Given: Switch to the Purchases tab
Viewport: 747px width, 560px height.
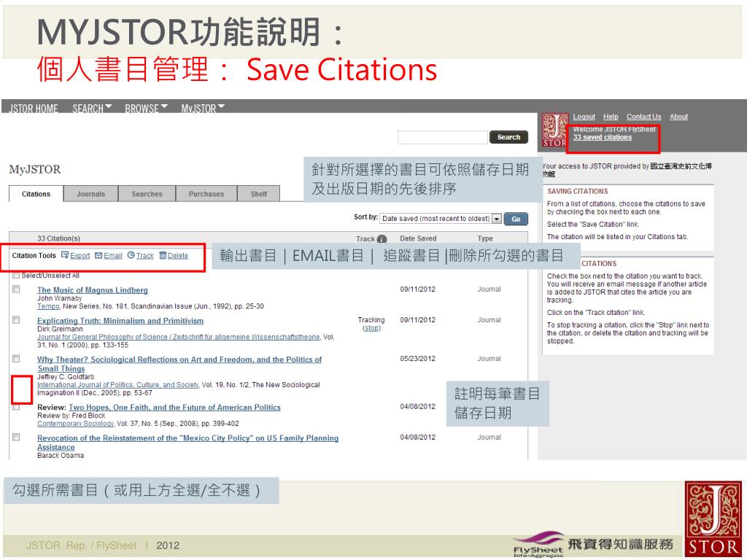Looking at the screenshot, I should 206,194.
